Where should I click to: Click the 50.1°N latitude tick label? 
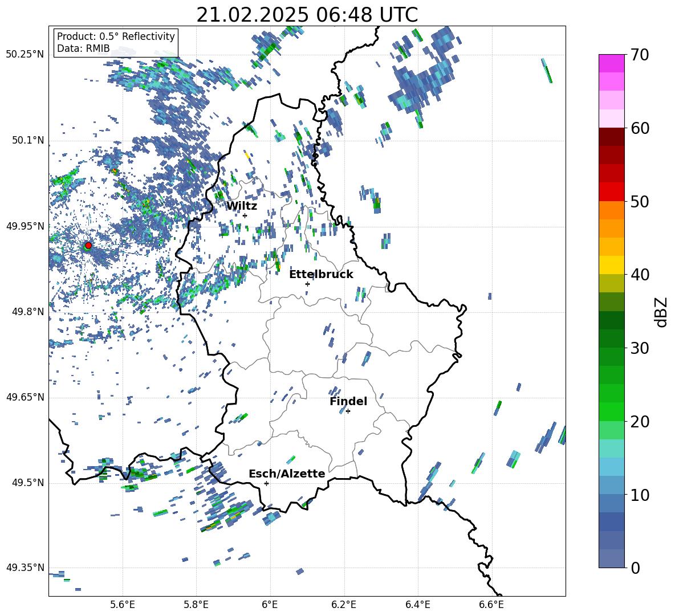29,140
